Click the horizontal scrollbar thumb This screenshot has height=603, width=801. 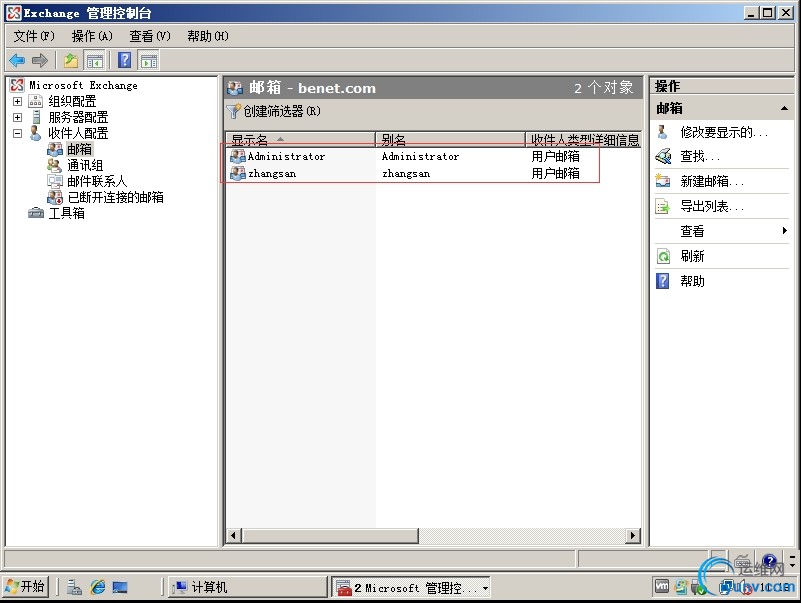(x=330, y=536)
